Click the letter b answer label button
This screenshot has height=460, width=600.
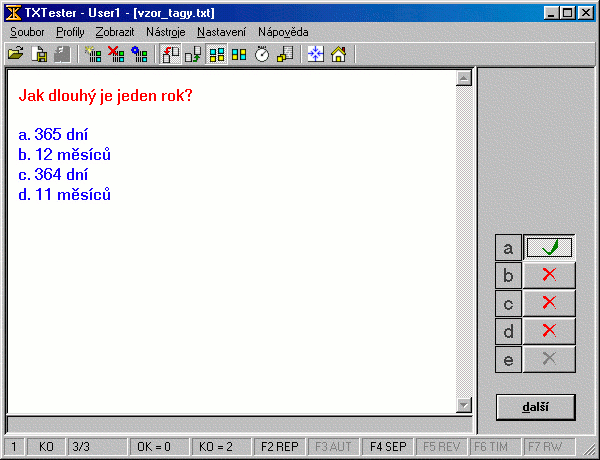(508, 275)
